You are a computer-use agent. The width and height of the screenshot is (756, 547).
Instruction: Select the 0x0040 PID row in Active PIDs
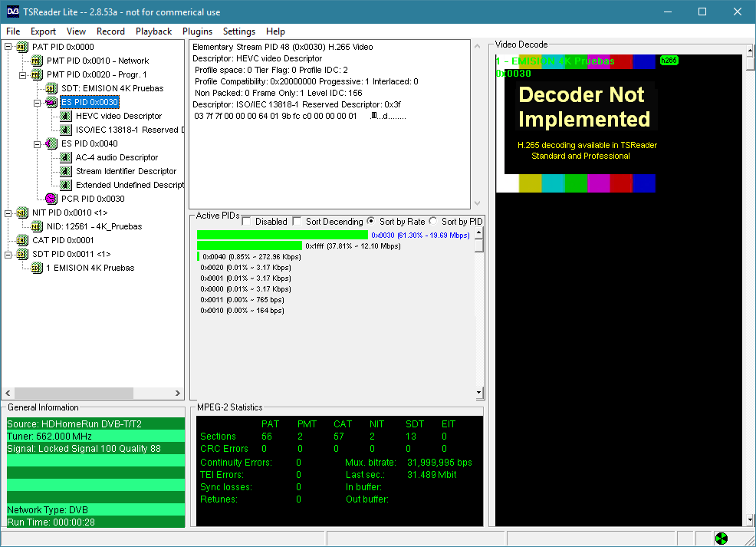(x=250, y=256)
